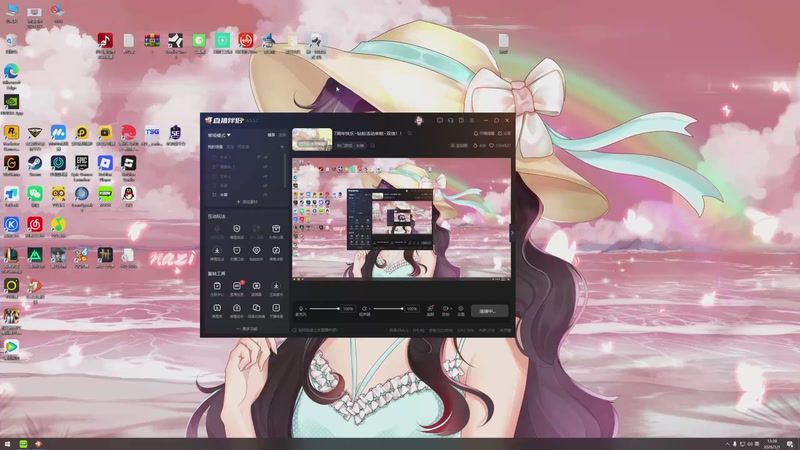Image resolution: width=800 pixels, height=450 pixels.
Task: Open the download-circle icon in the interactive section
Action: 217,253
